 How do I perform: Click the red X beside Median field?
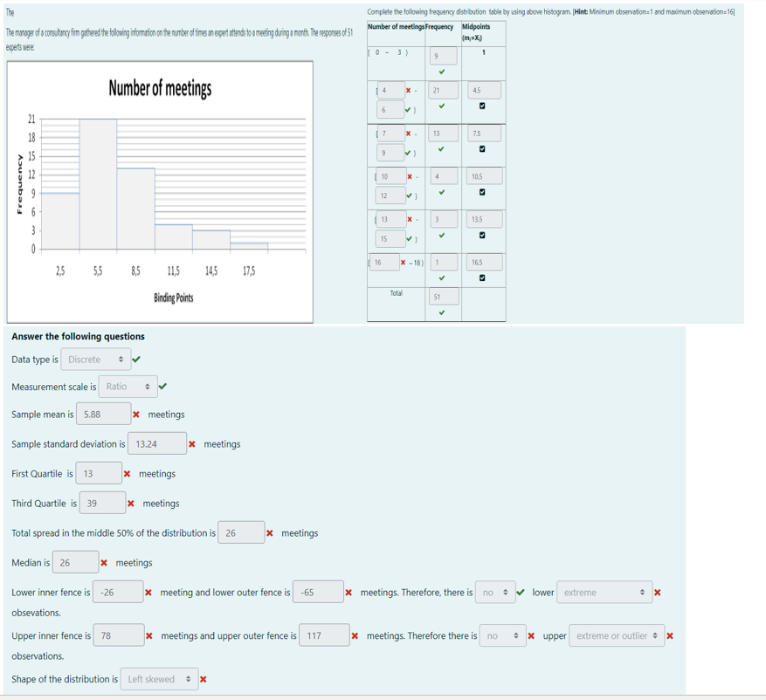pos(104,563)
